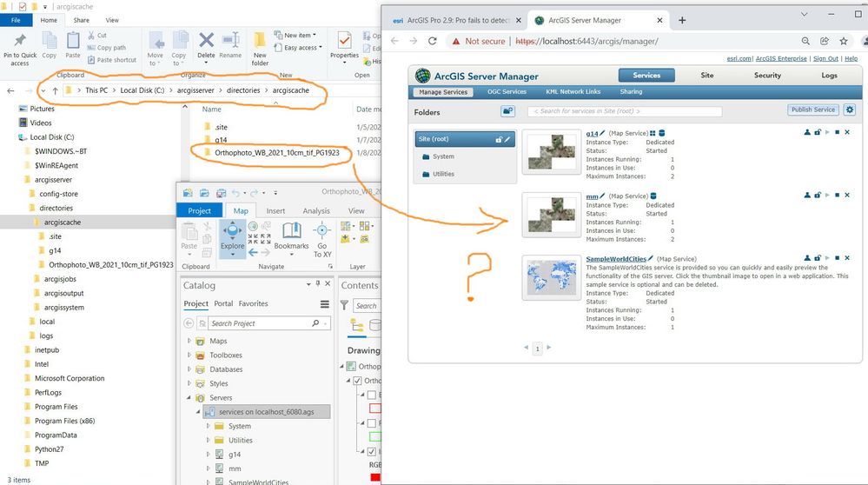Viewport: 868px width, 485px height.
Task: Open the browser zoom magnifier icon
Action: [x=805, y=41]
